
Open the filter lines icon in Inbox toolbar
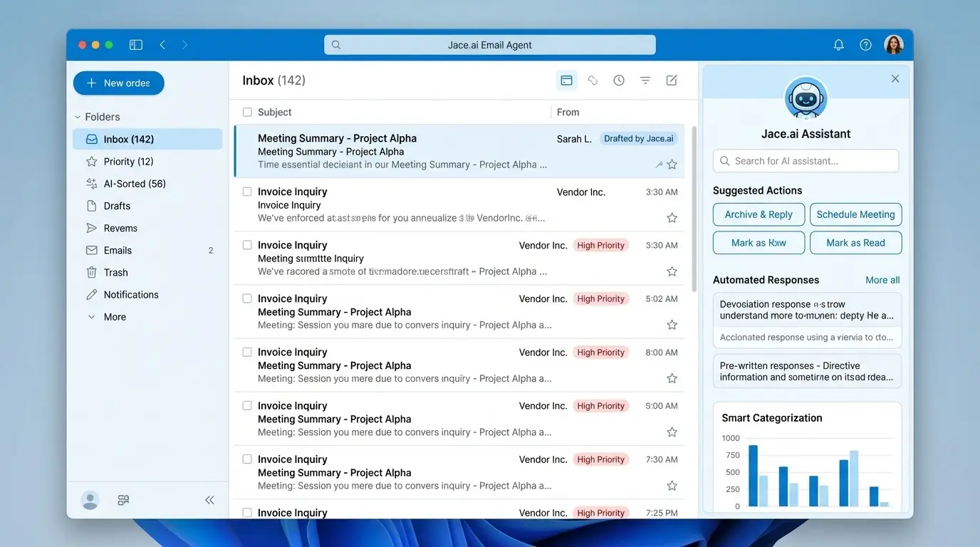pyautogui.click(x=645, y=80)
